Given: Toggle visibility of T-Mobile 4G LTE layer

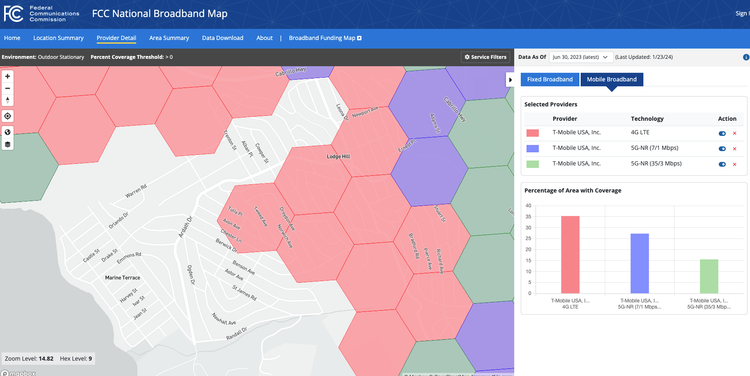Looking at the screenshot, I should pos(722,133).
